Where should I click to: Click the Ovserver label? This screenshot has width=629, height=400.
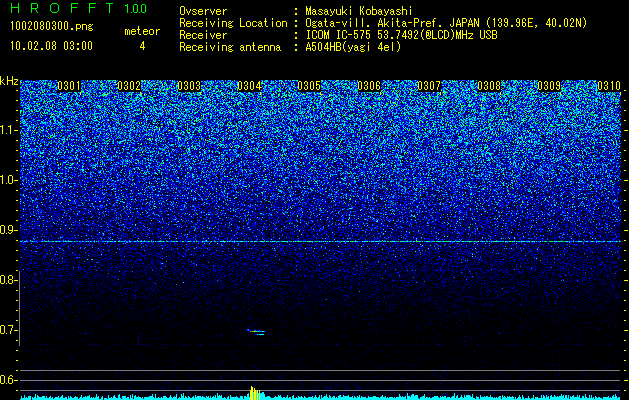203,11
